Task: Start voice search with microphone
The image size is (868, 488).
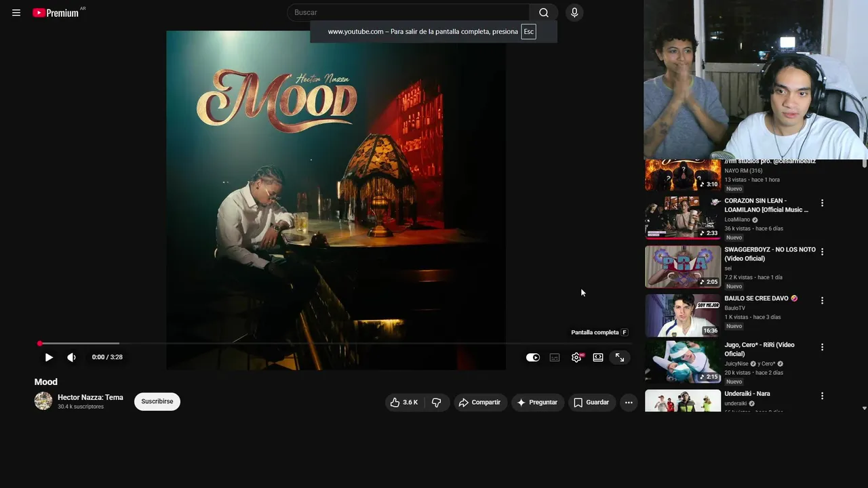Action: click(x=574, y=13)
